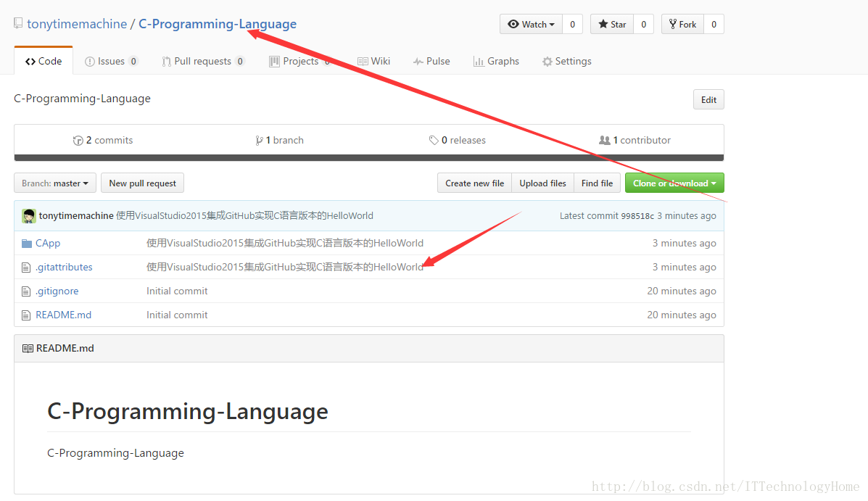The height and width of the screenshot is (501, 868).
Task: Click the Projects board icon
Action: click(274, 62)
